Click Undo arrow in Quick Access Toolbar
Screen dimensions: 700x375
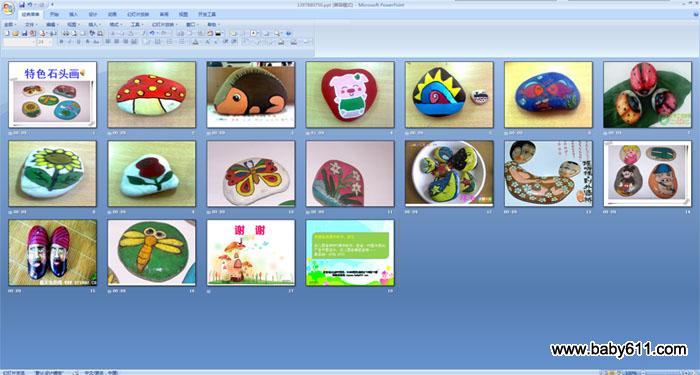29,4
